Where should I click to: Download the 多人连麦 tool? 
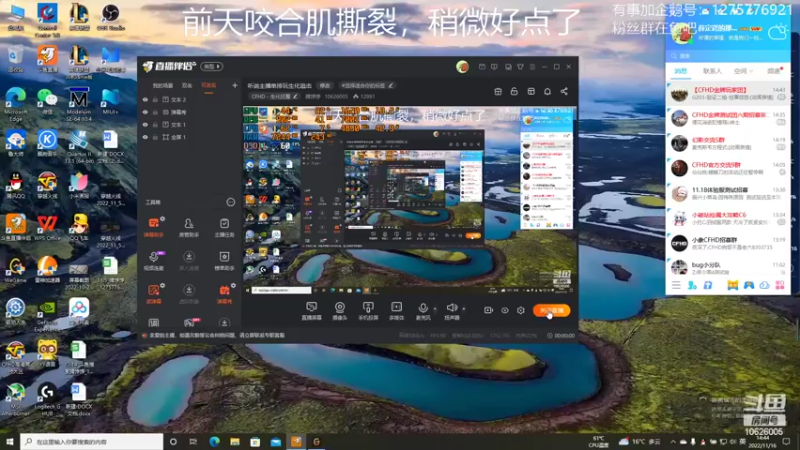point(189,261)
